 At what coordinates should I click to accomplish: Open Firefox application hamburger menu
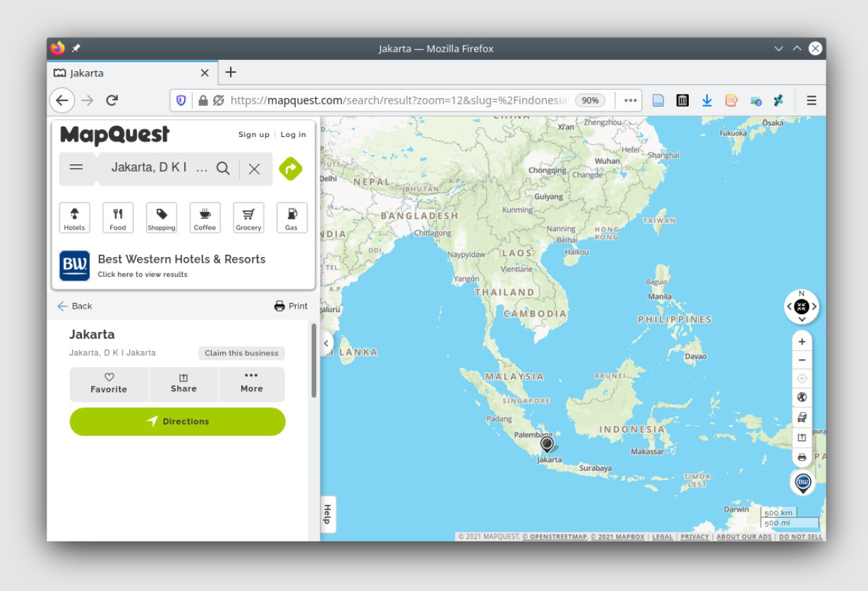[x=812, y=100]
